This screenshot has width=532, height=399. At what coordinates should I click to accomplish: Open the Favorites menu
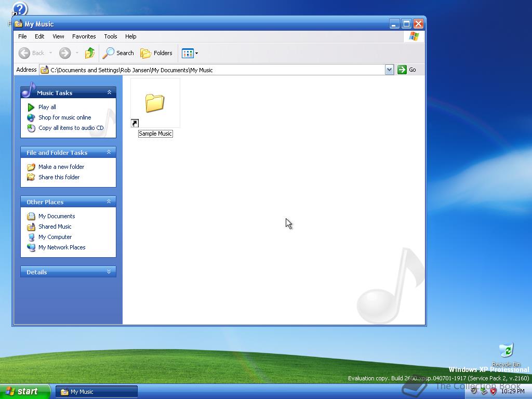84,36
